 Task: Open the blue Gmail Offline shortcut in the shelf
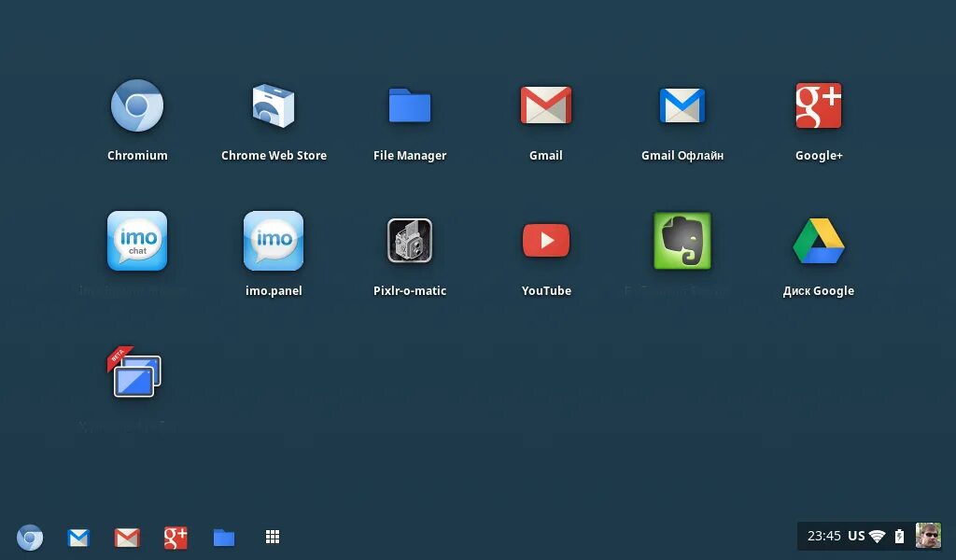(x=78, y=538)
